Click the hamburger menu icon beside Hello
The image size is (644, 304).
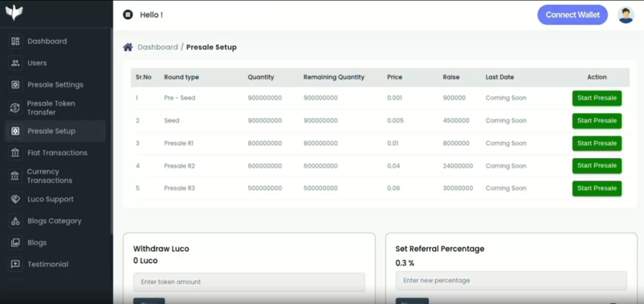[128, 15]
